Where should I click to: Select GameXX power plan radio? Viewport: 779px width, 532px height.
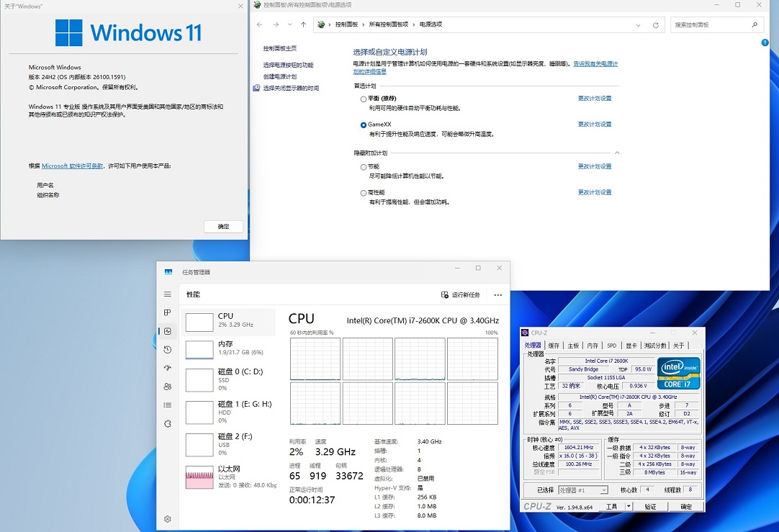point(364,125)
